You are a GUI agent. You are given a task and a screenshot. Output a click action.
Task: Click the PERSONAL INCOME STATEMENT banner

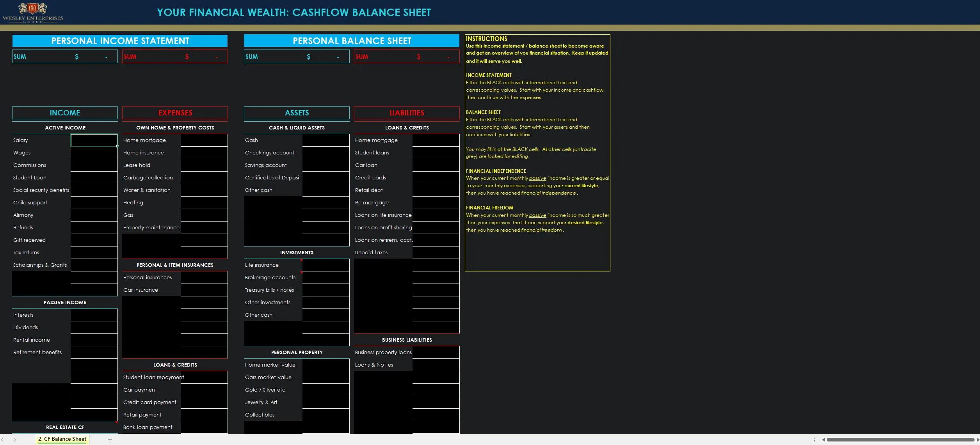120,41
